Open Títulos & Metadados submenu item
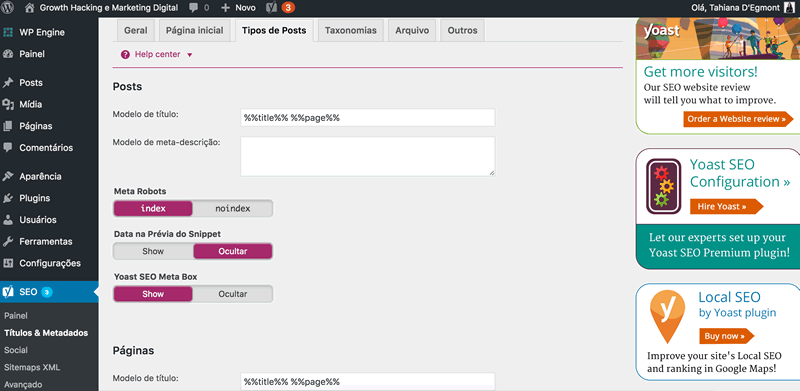The width and height of the screenshot is (800, 391). click(x=46, y=333)
